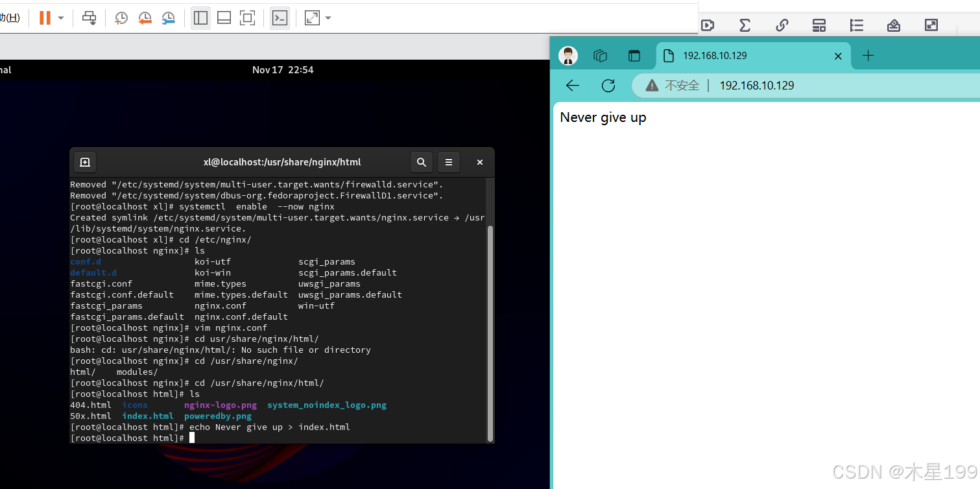
Task: Click the vote ballot box icon
Action: [894, 25]
